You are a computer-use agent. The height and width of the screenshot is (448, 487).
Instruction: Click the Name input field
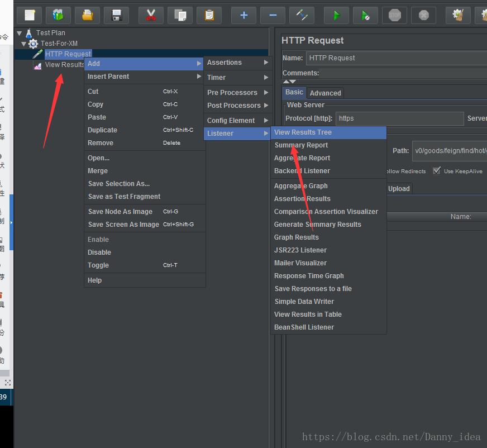tap(397, 58)
